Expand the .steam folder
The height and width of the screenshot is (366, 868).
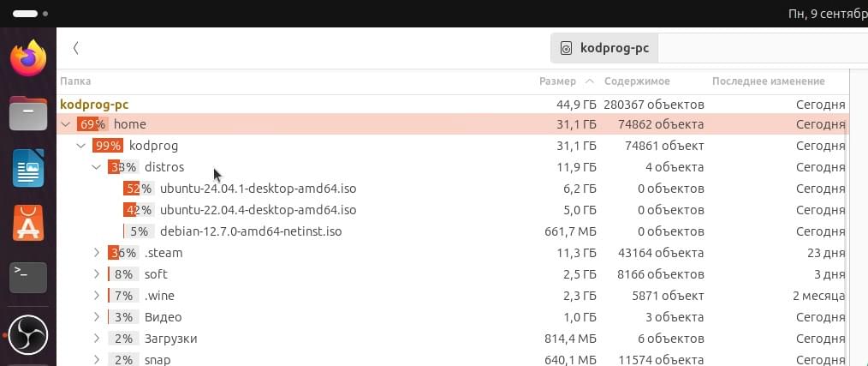pos(97,253)
